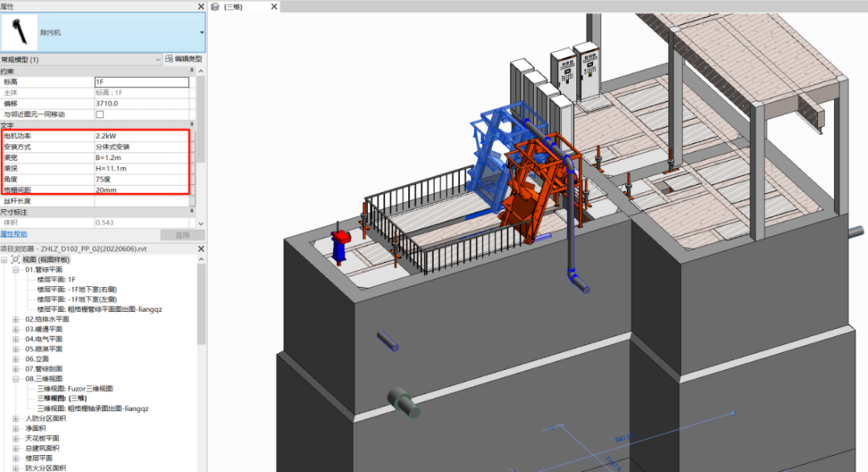This screenshot has height=472, width=868.
Task: Select 楼层平面: 1F in project browser
Action: tap(56, 279)
